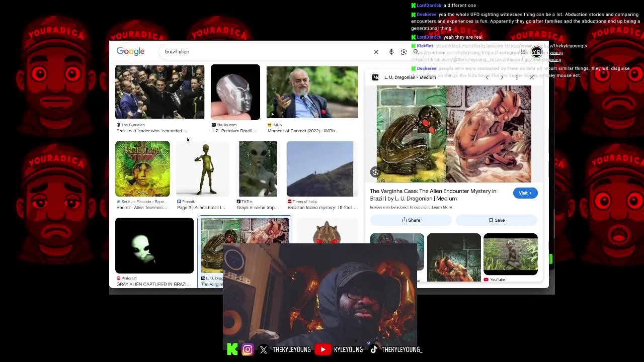The height and width of the screenshot is (362, 644).
Task: Click the Kick logo in stream overlay
Action: [x=232, y=349]
